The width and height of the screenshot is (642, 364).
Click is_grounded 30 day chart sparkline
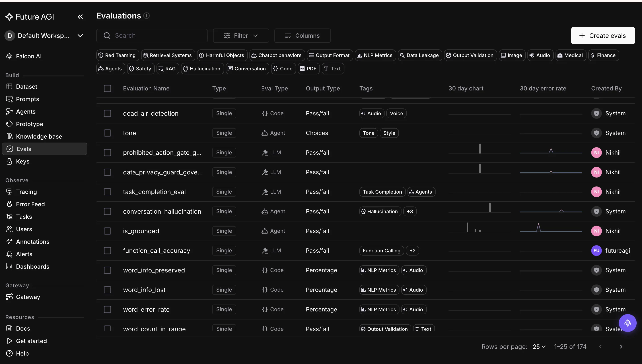pyautogui.click(x=479, y=227)
